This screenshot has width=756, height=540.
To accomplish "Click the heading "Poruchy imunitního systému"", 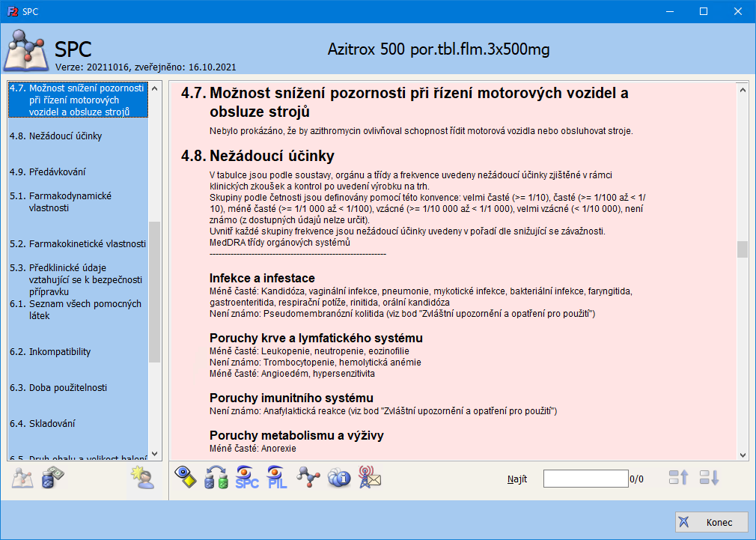I will pyautogui.click(x=292, y=398).
